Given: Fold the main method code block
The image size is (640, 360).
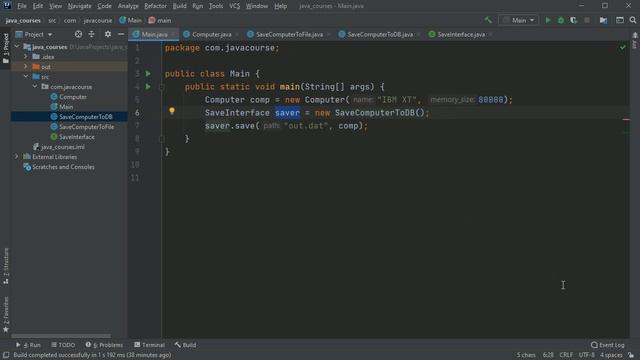Looking at the screenshot, I should point(162,87).
